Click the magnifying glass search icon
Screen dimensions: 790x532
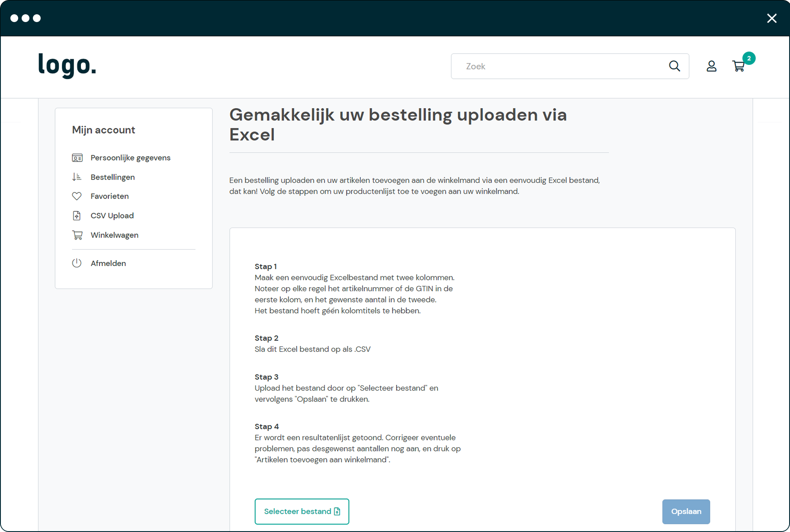pyautogui.click(x=674, y=66)
